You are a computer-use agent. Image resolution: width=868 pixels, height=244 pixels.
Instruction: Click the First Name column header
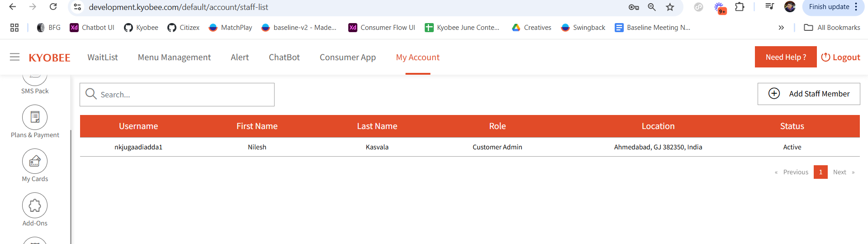tap(257, 126)
